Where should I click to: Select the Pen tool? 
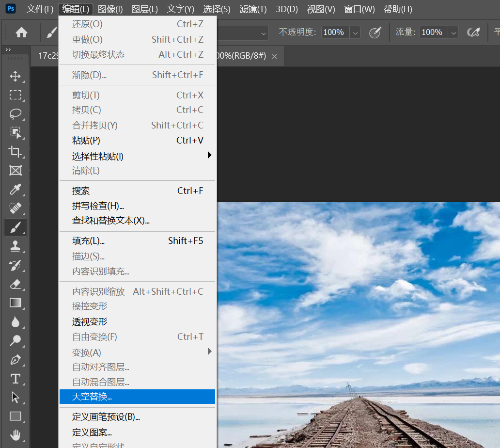point(16,360)
